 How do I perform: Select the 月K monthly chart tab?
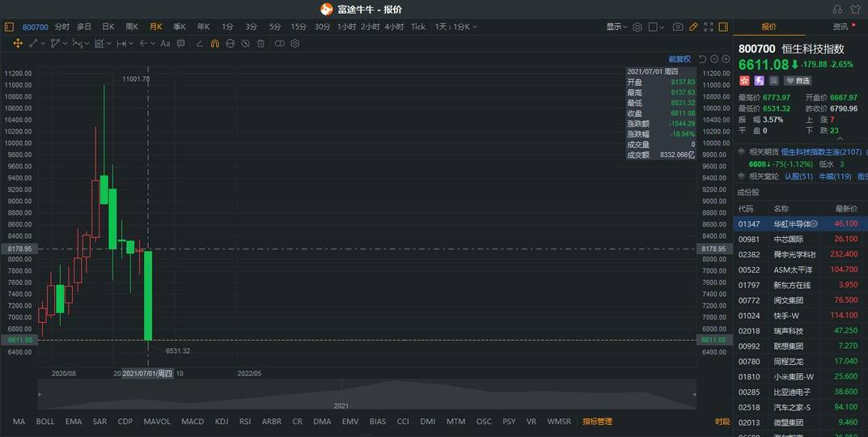tap(155, 27)
